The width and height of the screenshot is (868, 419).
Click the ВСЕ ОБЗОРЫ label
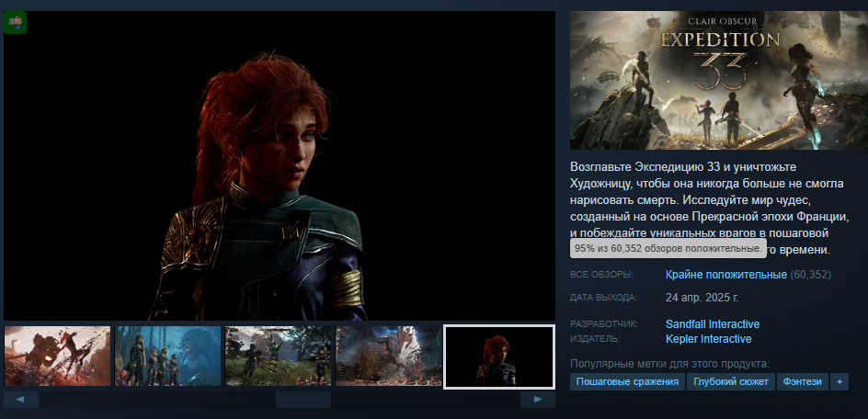coord(601,275)
